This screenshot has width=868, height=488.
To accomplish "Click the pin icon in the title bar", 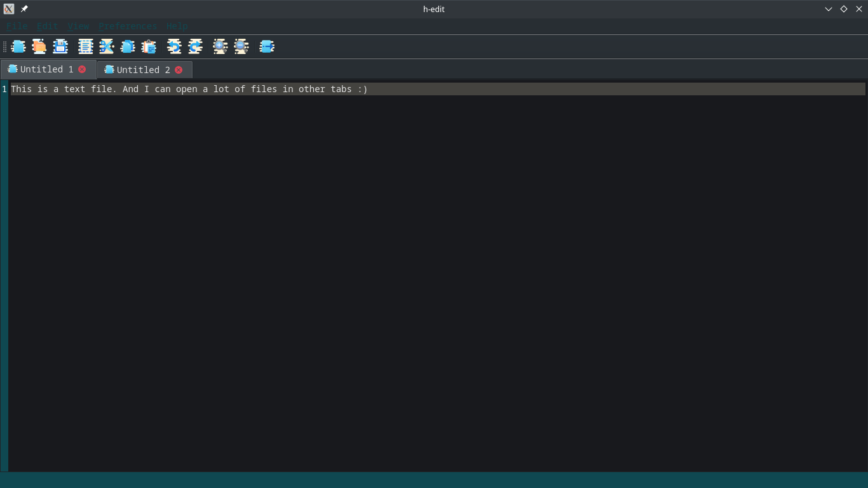I will 24,9.
